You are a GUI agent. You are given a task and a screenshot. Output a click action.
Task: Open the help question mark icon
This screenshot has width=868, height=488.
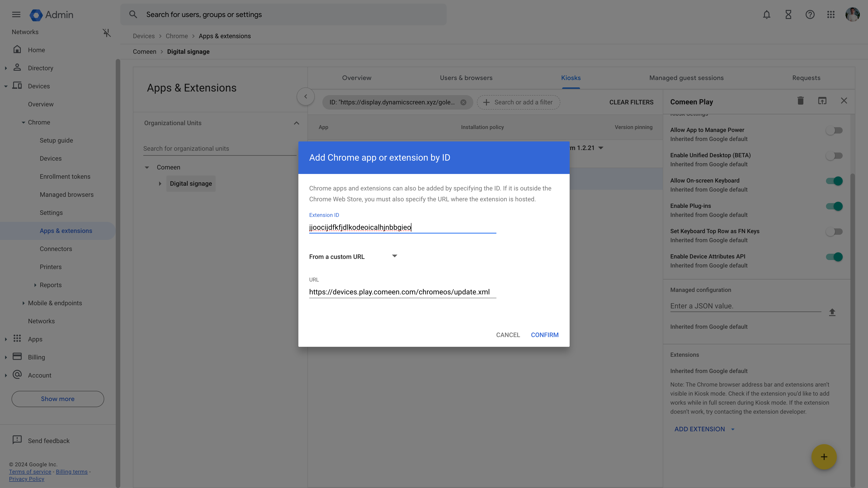[x=810, y=14]
